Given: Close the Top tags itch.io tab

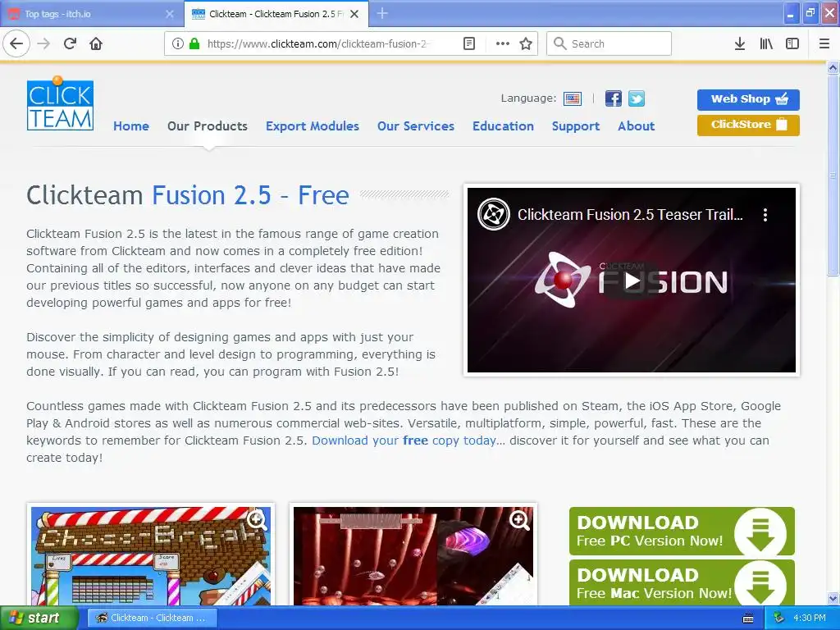Looking at the screenshot, I should click(x=170, y=14).
